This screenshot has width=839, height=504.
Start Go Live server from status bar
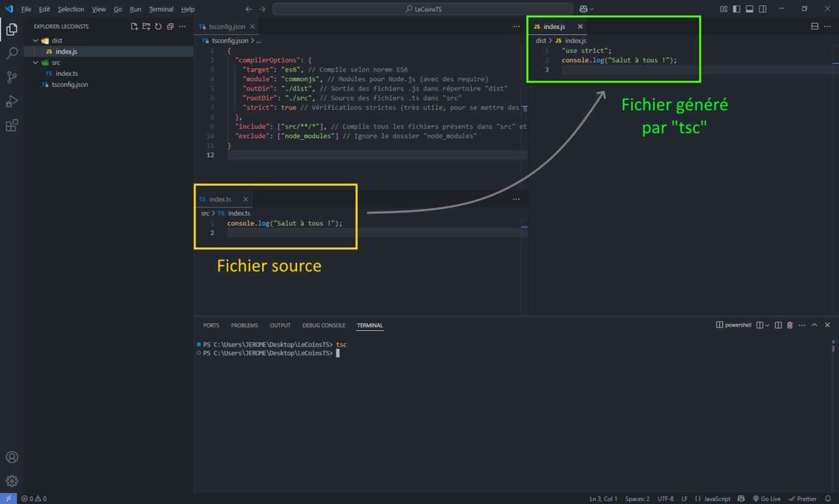coord(767,499)
